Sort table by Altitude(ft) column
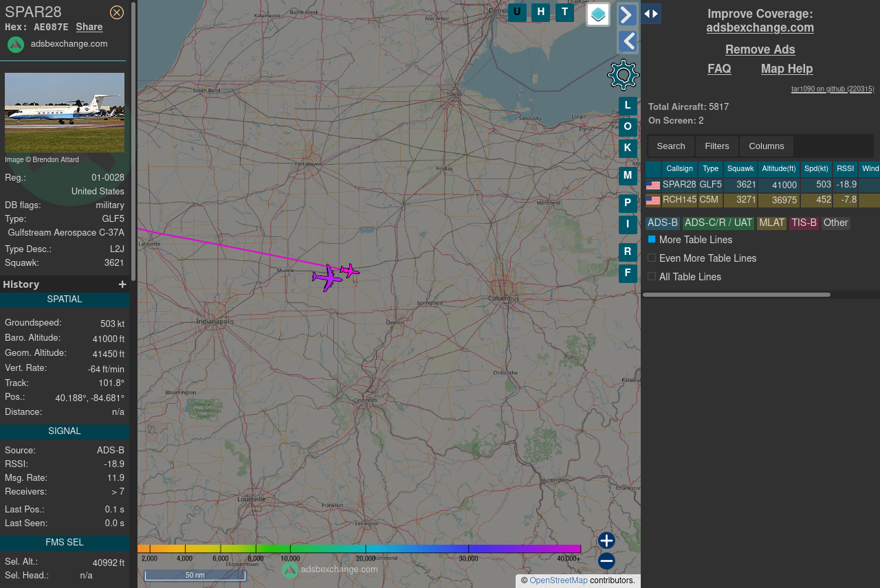 (779, 169)
